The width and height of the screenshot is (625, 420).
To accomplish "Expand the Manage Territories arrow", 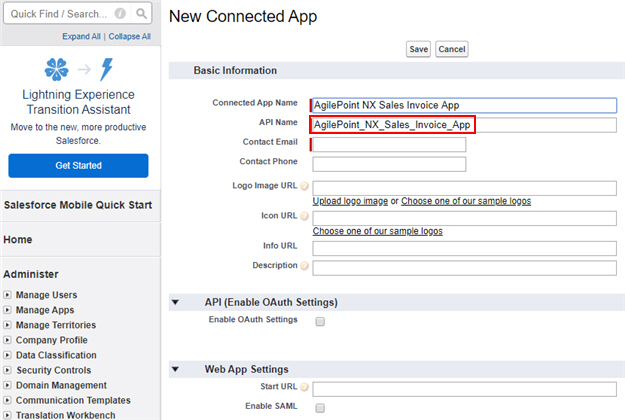I will [7, 325].
